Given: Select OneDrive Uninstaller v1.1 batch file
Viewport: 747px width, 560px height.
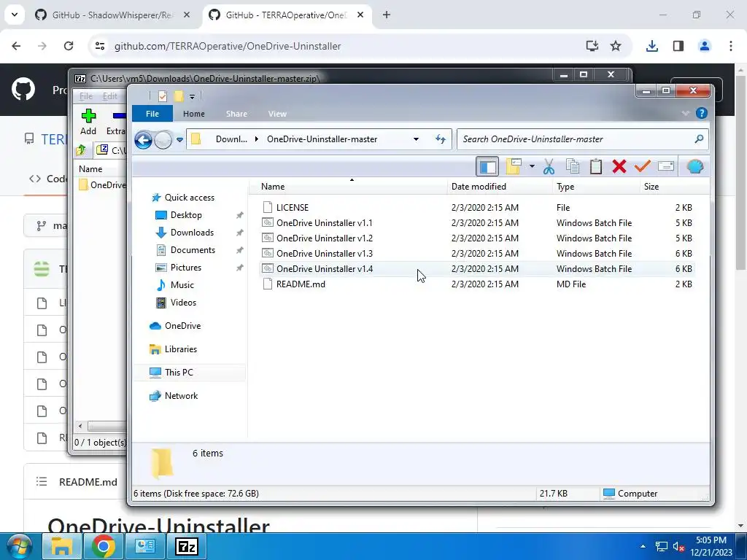Looking at the screenshot, I should tap(325, 223).
